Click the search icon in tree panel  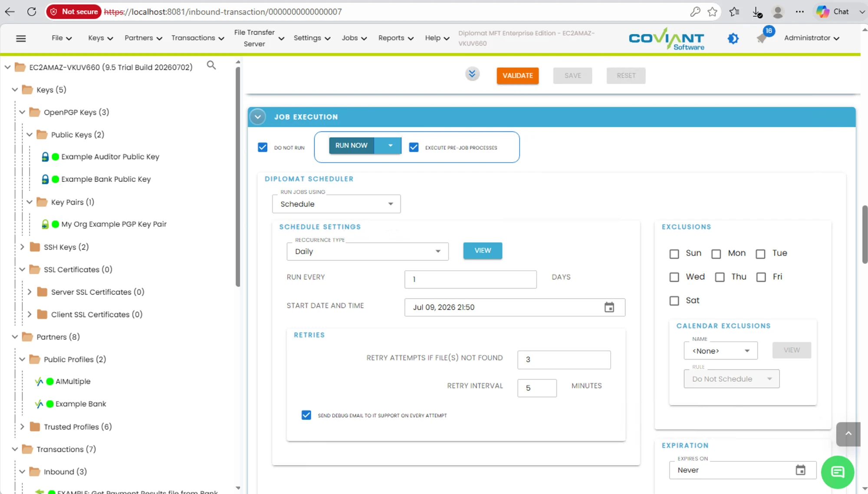(x=211, y=65)
